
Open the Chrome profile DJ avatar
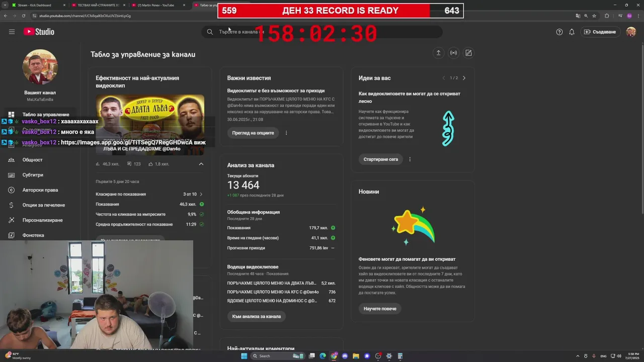click(x=629, y=16)
